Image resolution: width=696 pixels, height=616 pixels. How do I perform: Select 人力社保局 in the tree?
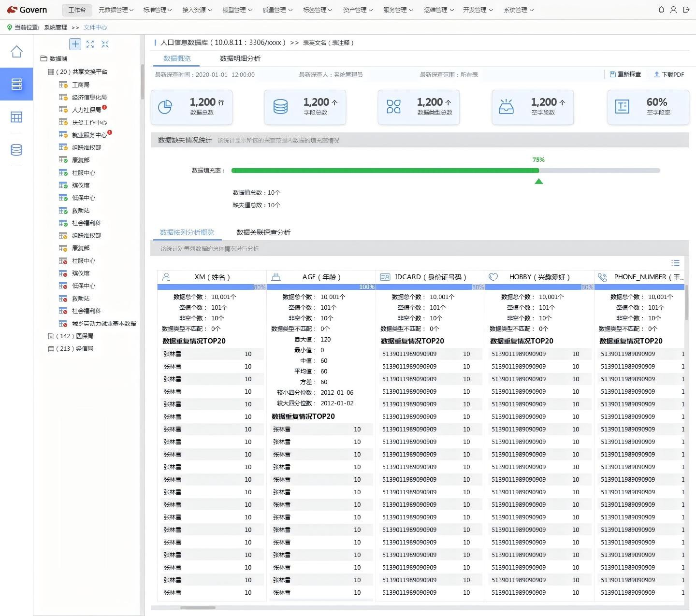(86, 110)
